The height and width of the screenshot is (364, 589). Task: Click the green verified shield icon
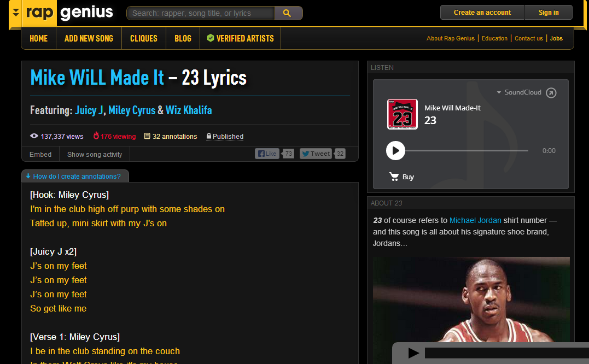point(211,38)
